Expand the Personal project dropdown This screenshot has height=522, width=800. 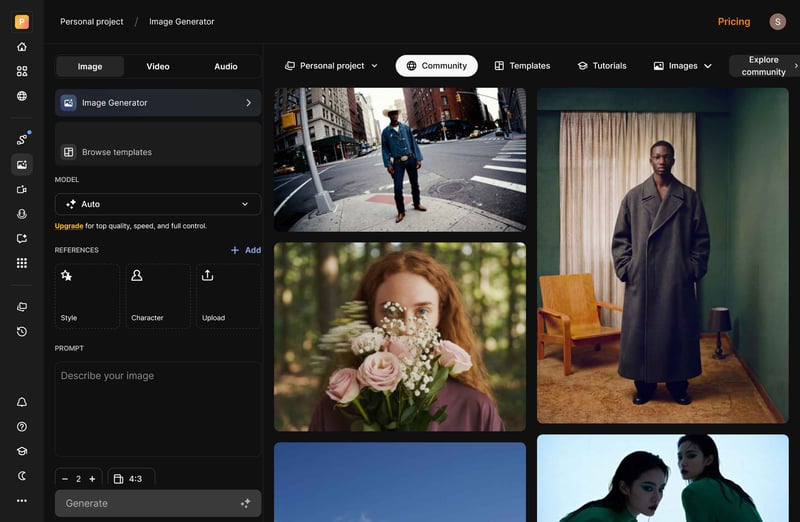[x=331, y=66]
